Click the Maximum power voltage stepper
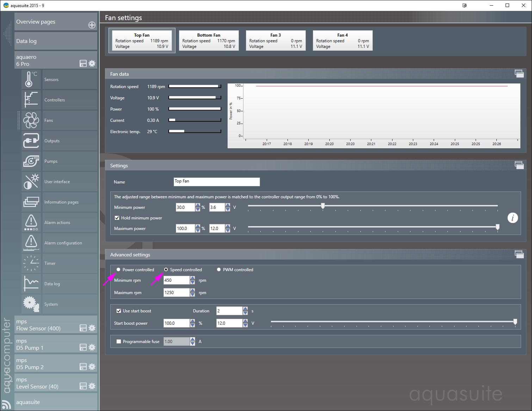 coord(228,229)
